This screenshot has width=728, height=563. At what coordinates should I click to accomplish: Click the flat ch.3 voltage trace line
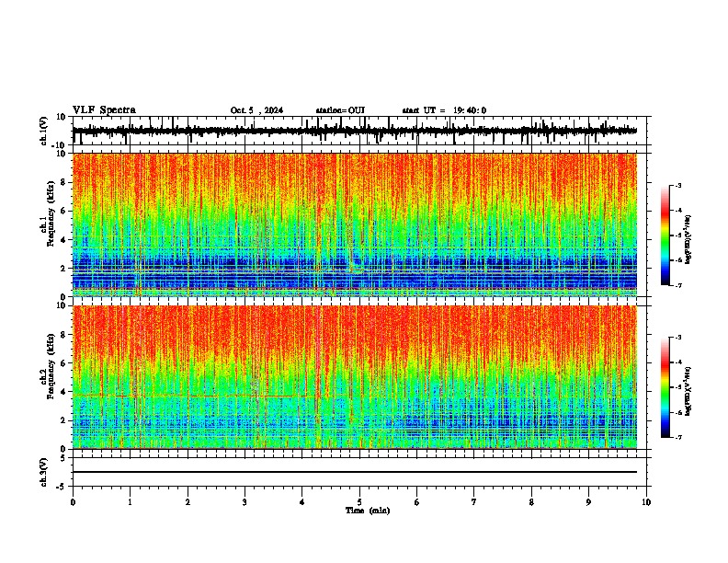coord(355,472)
